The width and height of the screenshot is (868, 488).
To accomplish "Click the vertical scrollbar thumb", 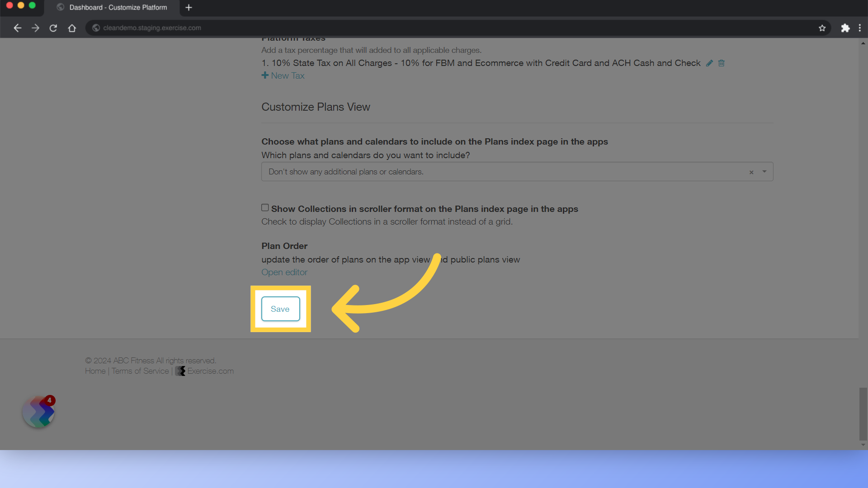I will coord(863,413).
